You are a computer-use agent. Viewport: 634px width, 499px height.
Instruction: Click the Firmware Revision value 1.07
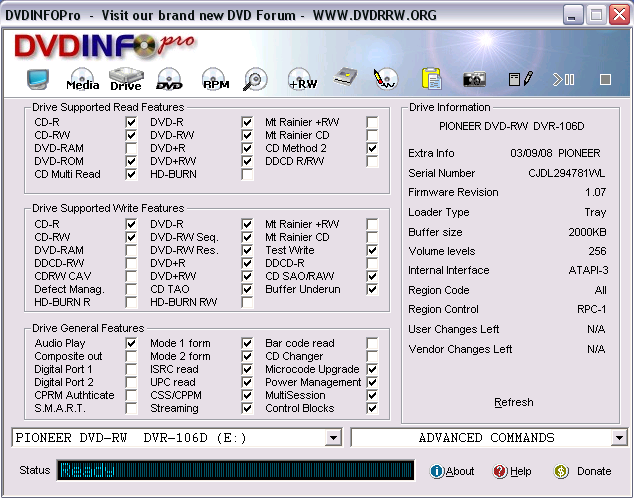[x=595, y=192]
